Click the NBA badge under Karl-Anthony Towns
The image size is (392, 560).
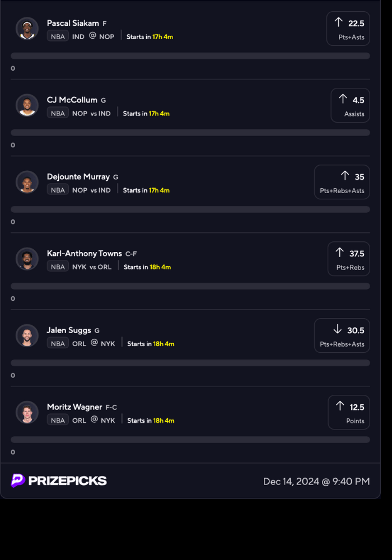[58, 267]
